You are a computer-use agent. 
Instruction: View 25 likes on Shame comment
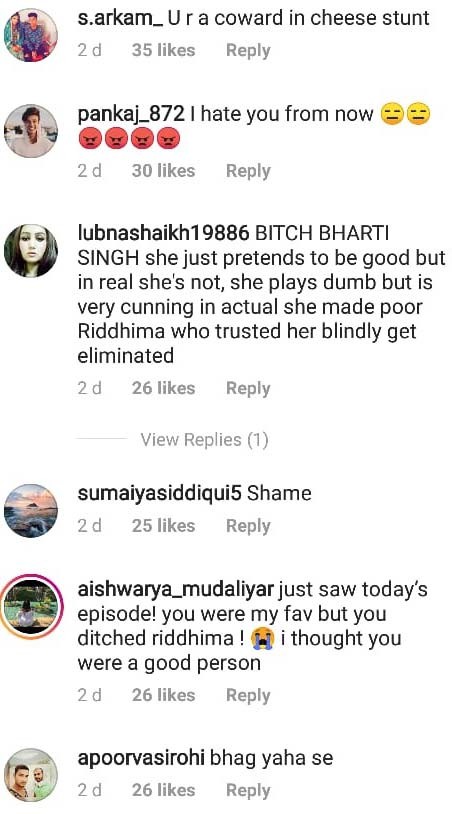pyautogui.click(x=163, y=526)
